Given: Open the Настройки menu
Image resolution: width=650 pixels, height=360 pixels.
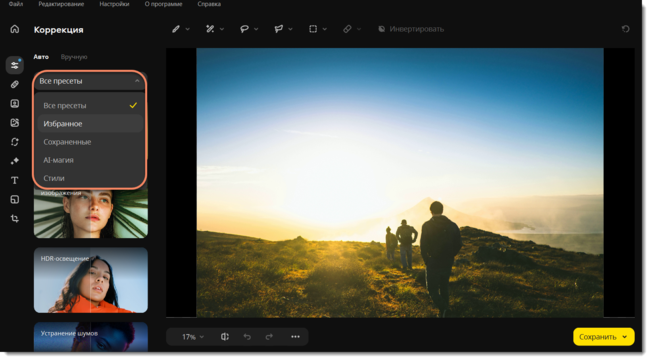Looking at the screenshot, I should pos(114,4).
